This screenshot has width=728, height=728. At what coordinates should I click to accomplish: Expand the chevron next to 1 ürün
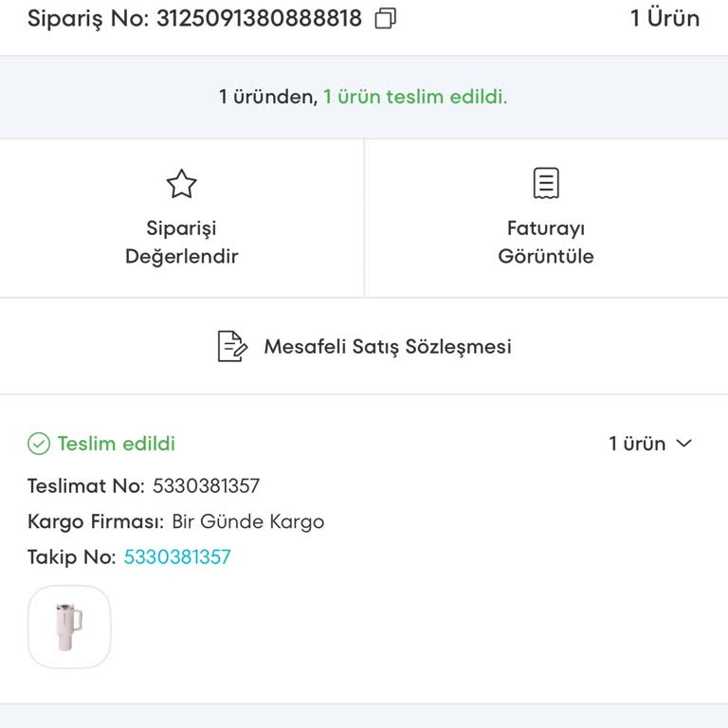[x=684, y=444]
